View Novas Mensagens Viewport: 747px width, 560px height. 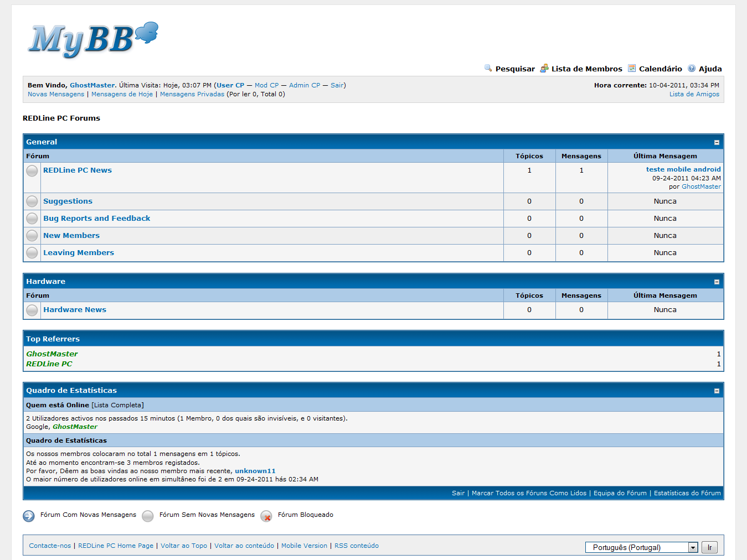[56, 94]
